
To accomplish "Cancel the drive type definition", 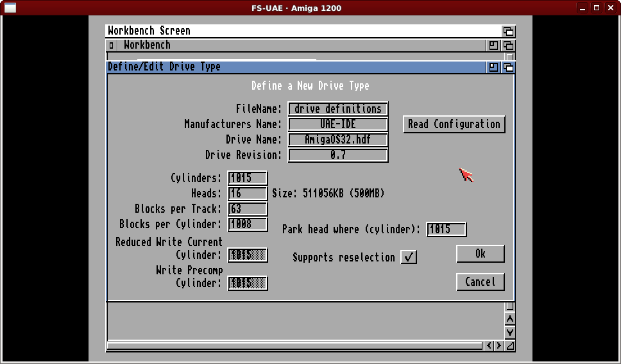I will (480, 282).
